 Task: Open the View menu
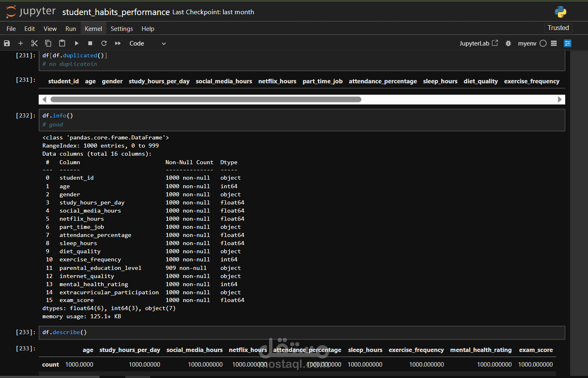click(x=50, y=29)
